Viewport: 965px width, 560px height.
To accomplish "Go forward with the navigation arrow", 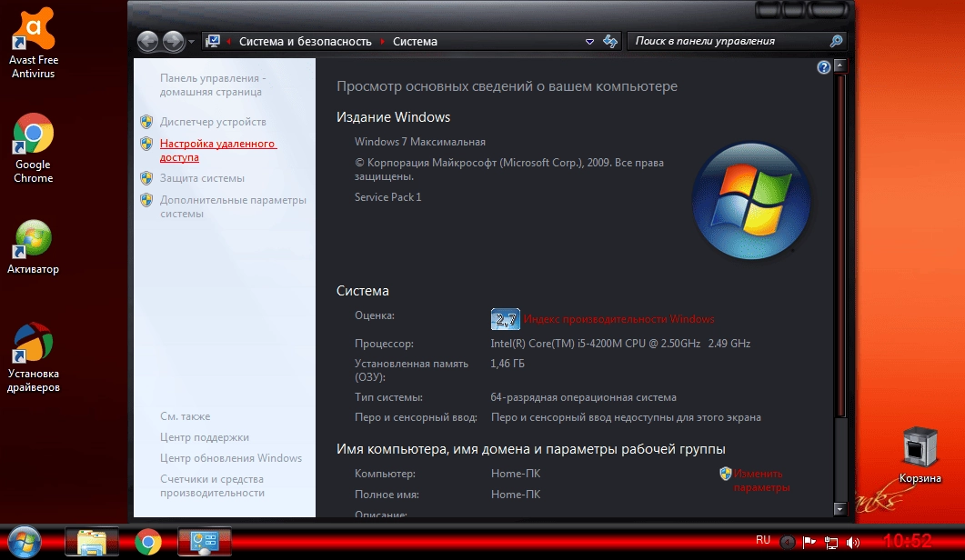I will coord(174,41).
